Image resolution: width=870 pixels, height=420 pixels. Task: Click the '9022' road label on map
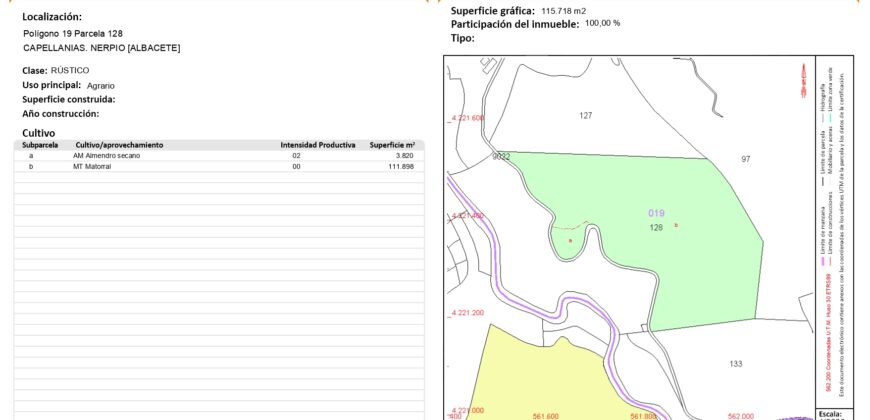click(501, 157)
